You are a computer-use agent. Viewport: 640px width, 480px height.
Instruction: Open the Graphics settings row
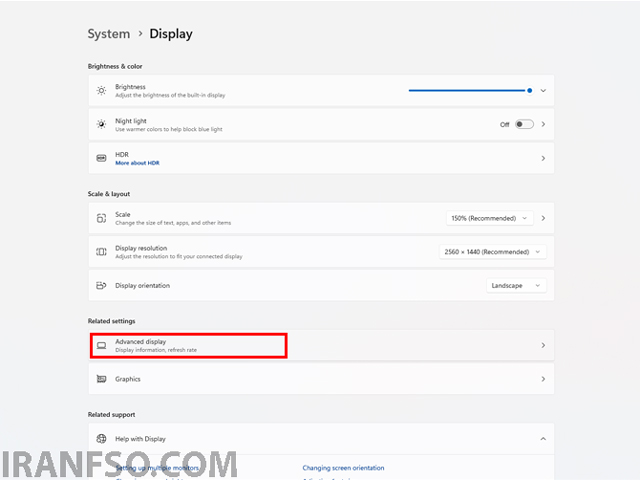click(x=321, y=379)
